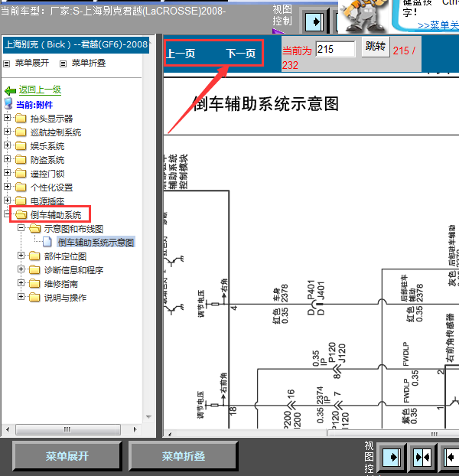Image resolution: width=459 pixels, height=476 pixels.
Task: Click the bottom view-control converge arrows icon
Action: click(x=422, y=457)
